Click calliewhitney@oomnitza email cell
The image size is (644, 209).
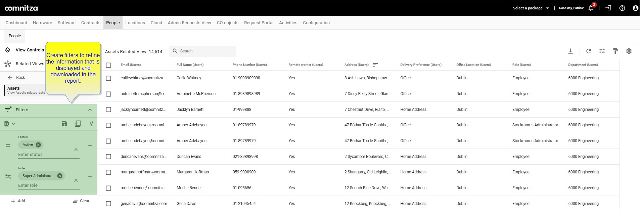[x=144, y=78]
